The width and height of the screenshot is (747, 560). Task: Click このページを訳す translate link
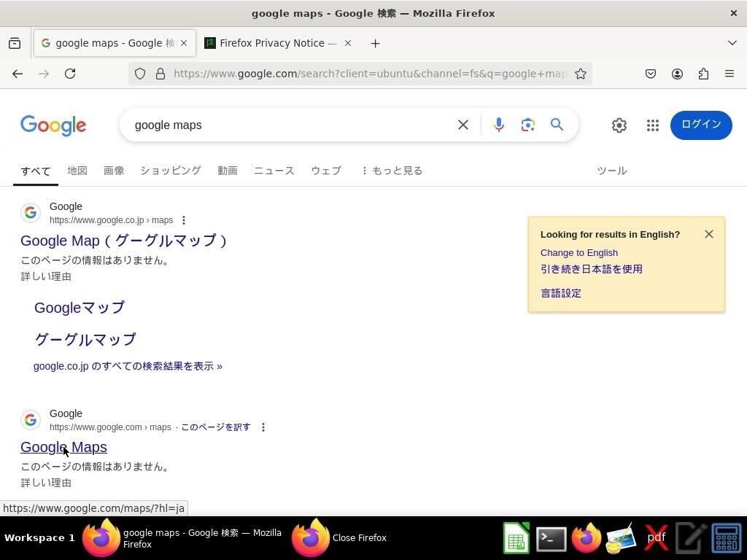tap(216, 427)
